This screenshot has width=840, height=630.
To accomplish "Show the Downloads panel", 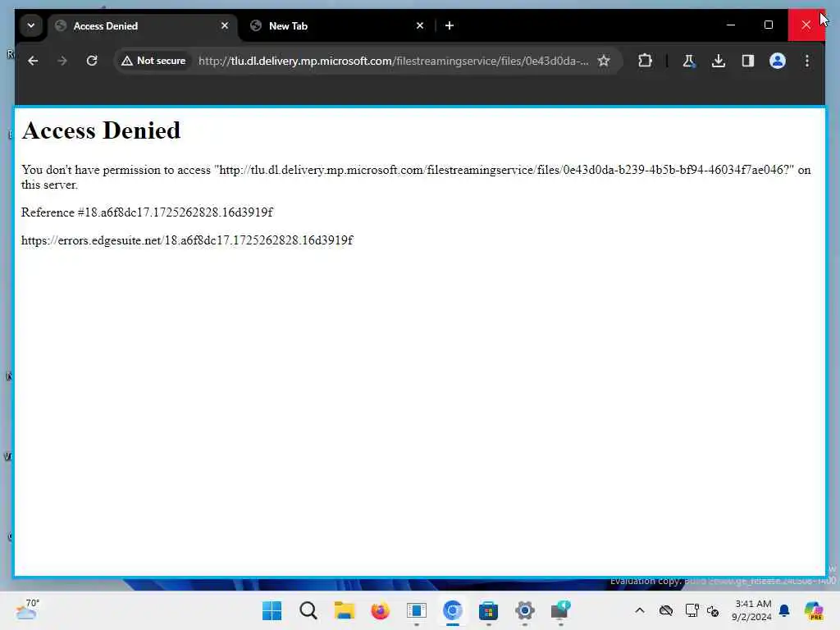I will click(719, 61).
